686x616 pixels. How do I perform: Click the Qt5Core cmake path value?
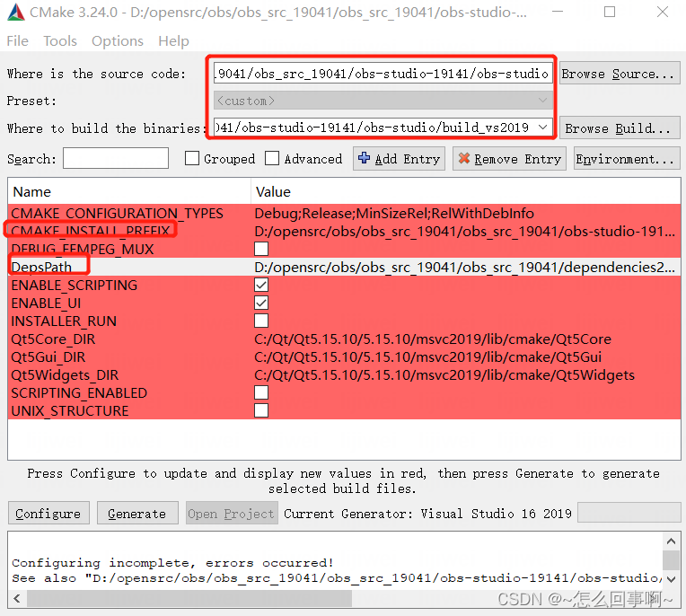pos(433,339)
